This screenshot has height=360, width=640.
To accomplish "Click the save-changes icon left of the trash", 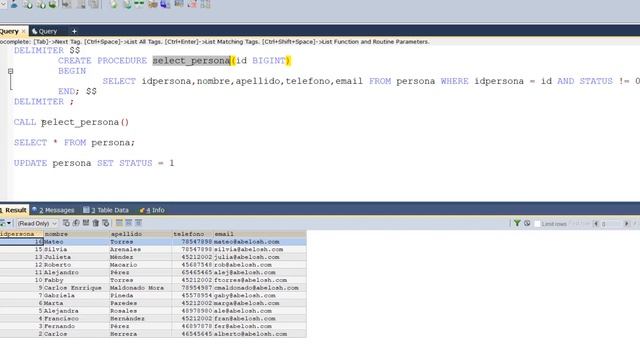I will click(x=86, y=223).
